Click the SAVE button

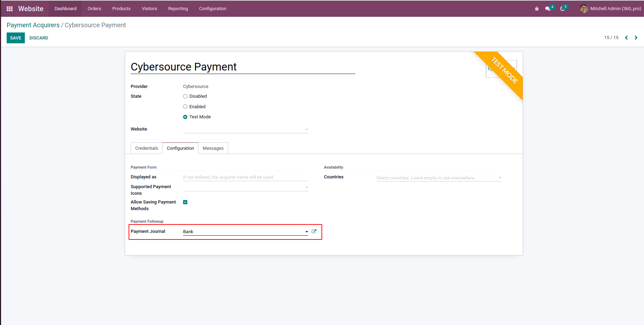pyautogui.click(x=16, y=38)
